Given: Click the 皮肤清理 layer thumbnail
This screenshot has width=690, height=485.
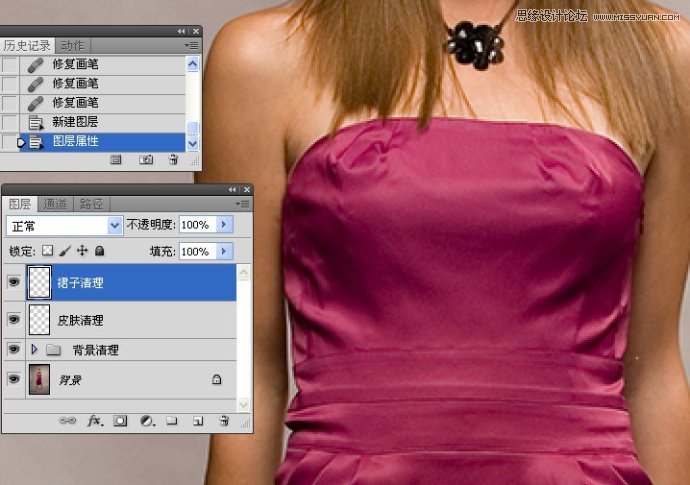Looking at the screenshot, I should [x=39, y=320].
